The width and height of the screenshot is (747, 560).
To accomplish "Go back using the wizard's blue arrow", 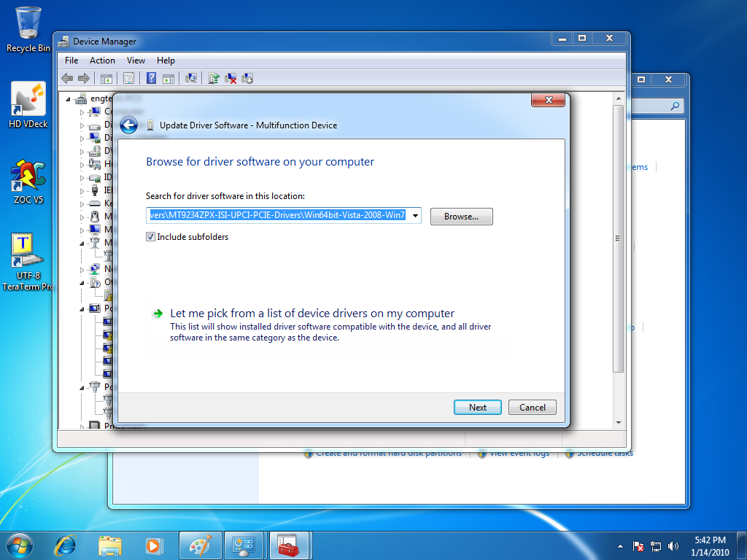I will pyautogui.click(x=129, y=125).
